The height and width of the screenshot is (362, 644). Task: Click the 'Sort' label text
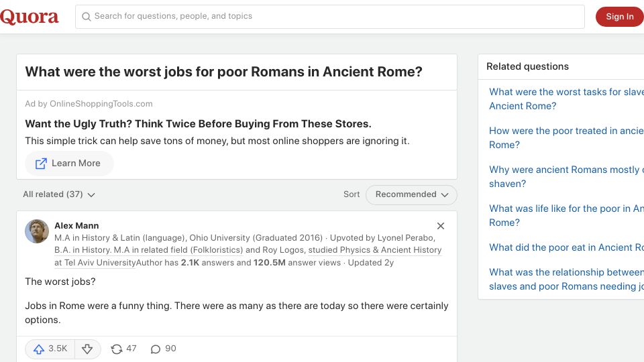point(352,194)
